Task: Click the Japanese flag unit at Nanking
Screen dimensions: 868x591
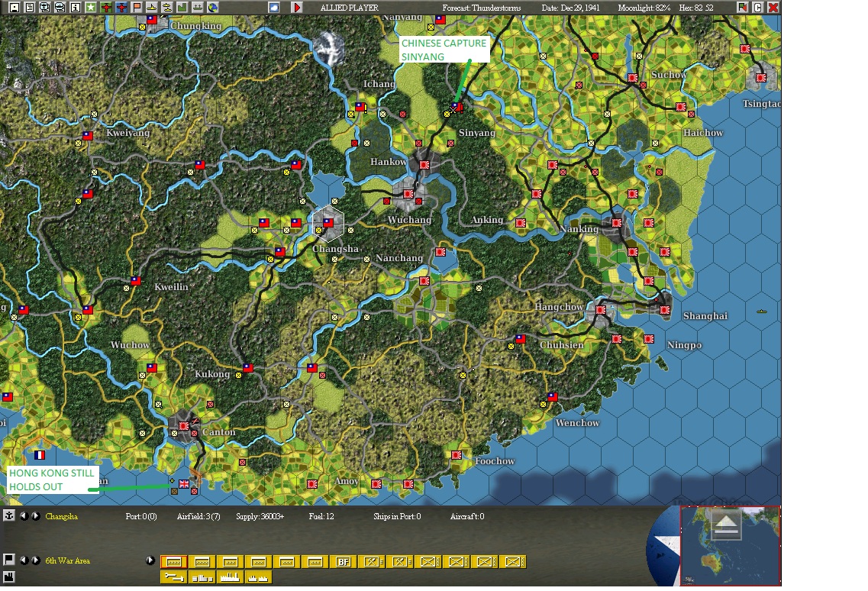Action: [x=616, y=223]
